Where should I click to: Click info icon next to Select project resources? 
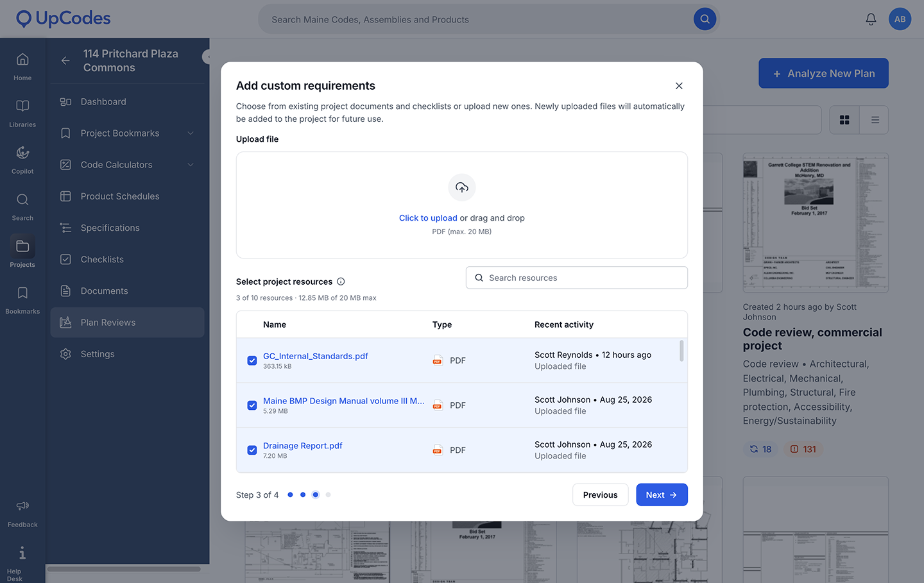(341, 282)
